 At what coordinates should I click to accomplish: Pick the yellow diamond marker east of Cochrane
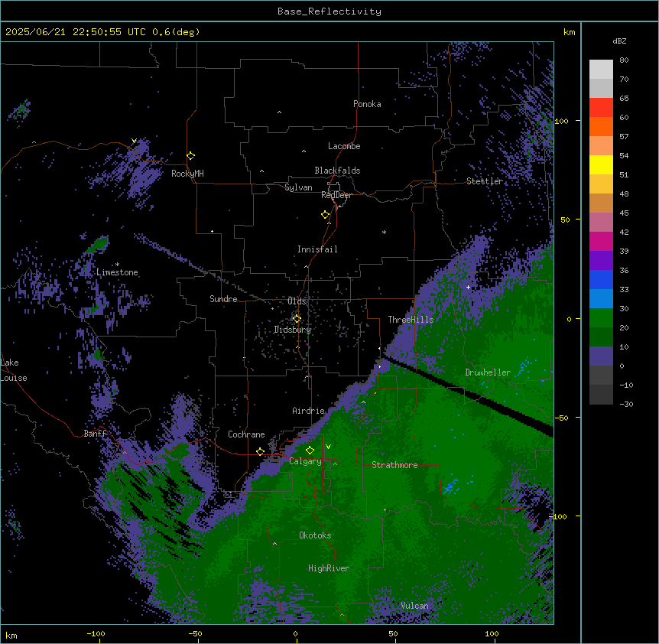[260, 452]
